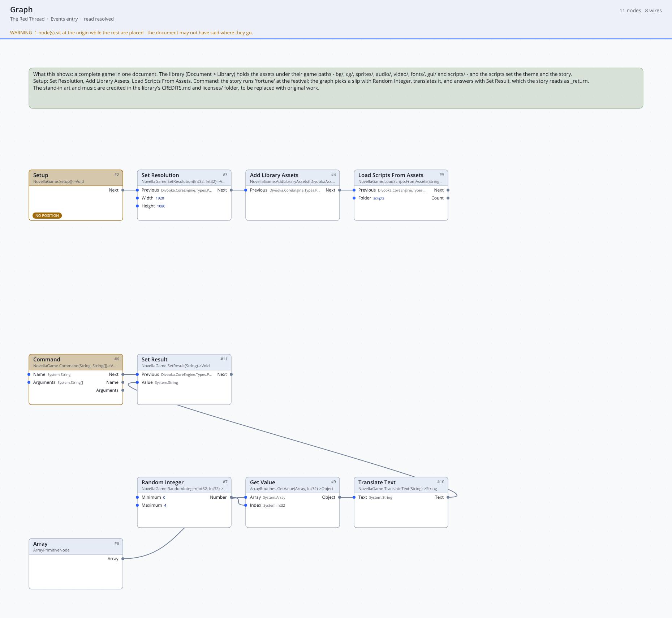The width and height of the screenshot is (672, 618).
Task: Select the Set Result node title
Action: 154,359
